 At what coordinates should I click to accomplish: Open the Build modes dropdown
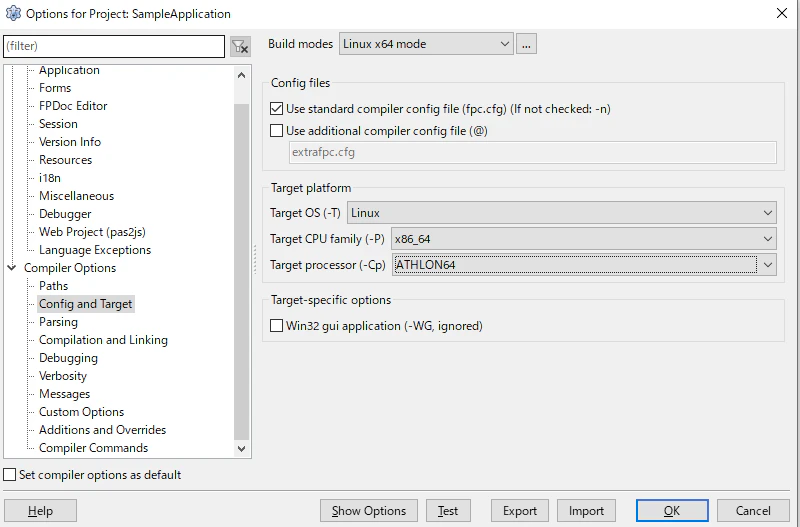(426, 44)
